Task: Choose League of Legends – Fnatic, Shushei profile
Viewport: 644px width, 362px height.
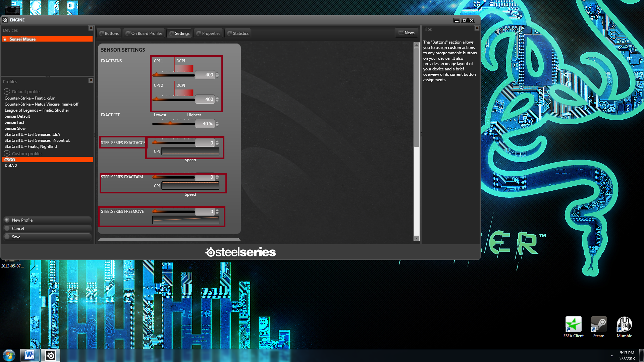Action: [37, 110]
